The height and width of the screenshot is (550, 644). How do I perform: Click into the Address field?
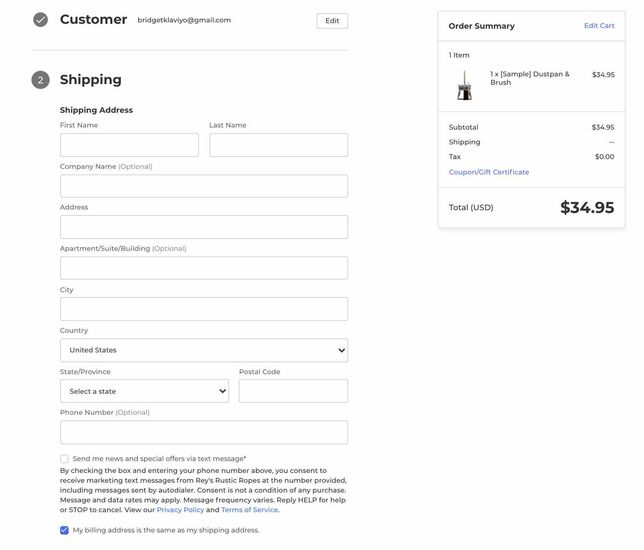204,227
